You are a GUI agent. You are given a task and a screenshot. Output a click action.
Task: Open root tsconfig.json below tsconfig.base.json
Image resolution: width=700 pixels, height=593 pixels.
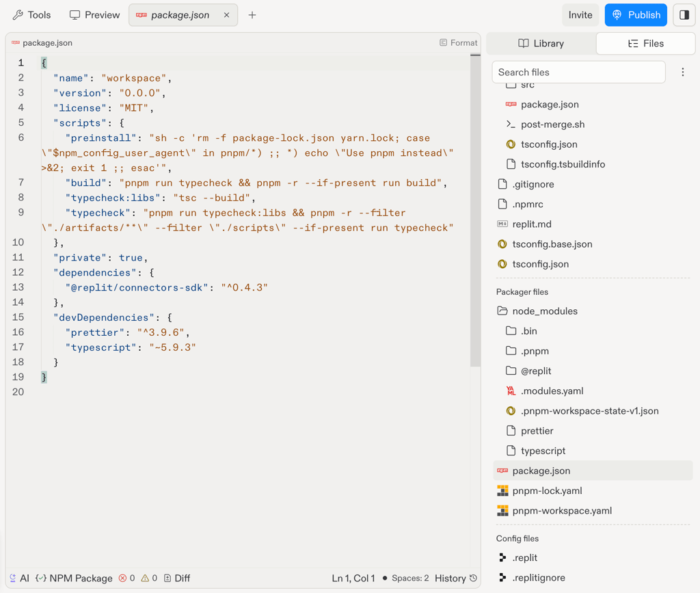tap(540, 264)
